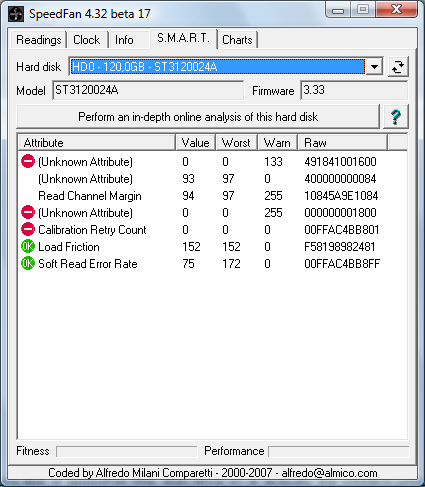Sort by the Worst column header
The height and width of the screenshot is (487, 425).
tap(236, 143)
